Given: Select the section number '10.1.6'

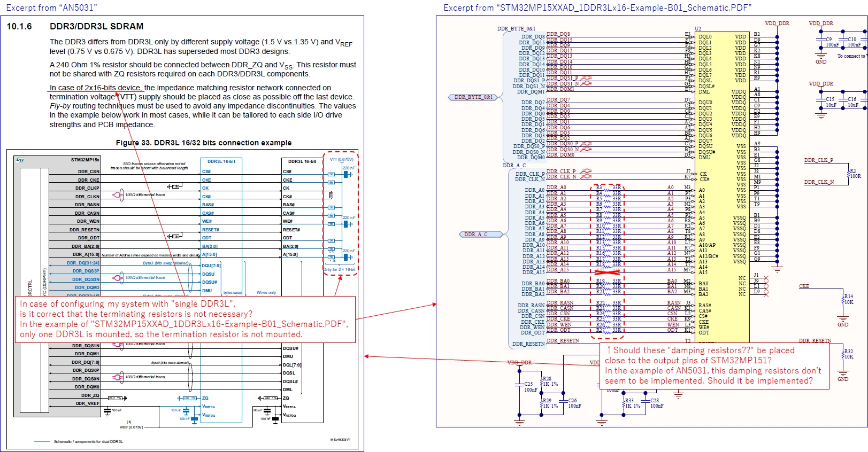Looking at the screenshot, I should coord(19,26).
